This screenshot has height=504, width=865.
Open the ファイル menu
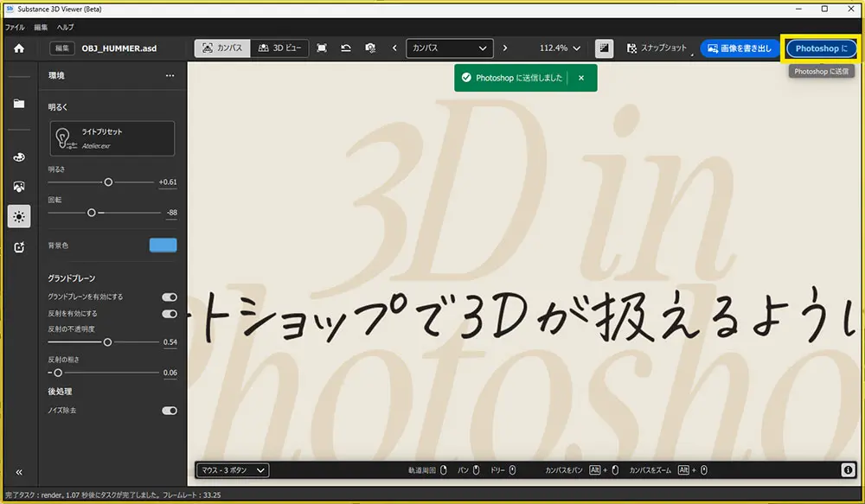coord(15,27)
